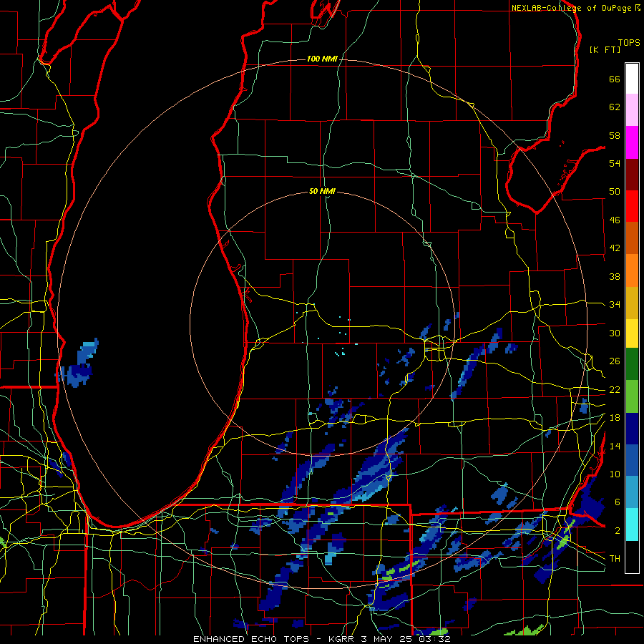644x644 pixels.
Task: Click the TOPS legend title
Action: 629,43
